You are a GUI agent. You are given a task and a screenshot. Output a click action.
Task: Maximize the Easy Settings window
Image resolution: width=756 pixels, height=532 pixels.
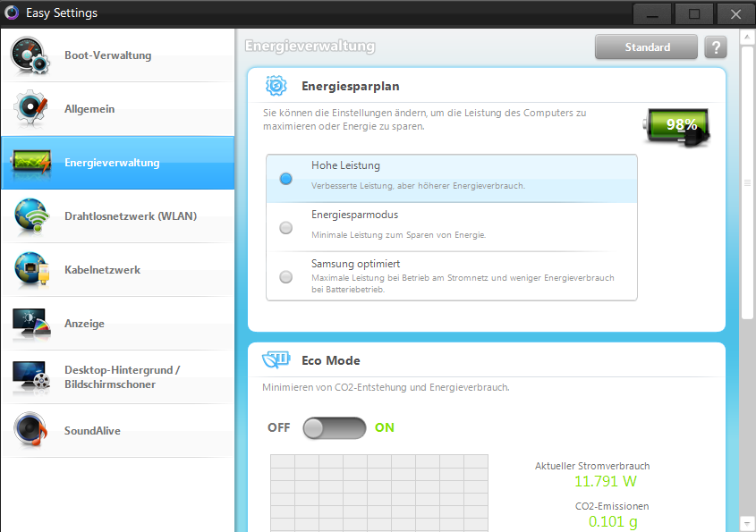[x=693, y=14]
